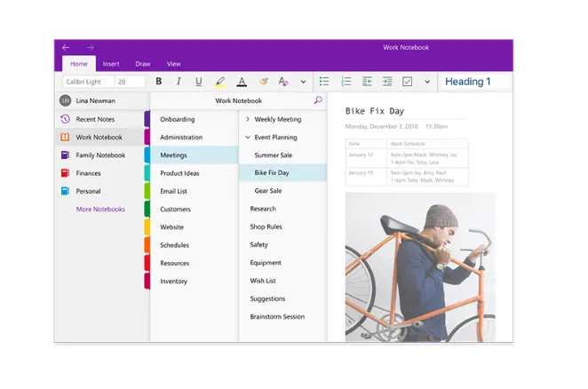Open the Gear Sale page
The image size is (588, 389).
(283, 191)
